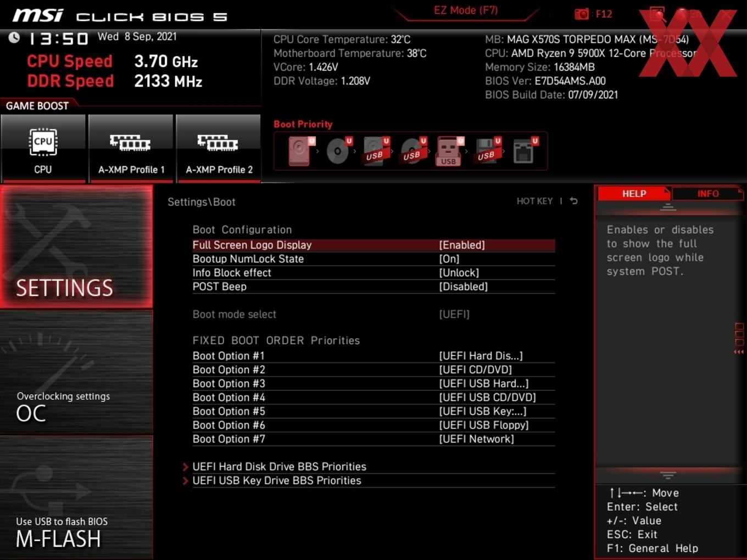This screenshot has height=560, width=747.
Task: Change Bootup NumLock State [On] value
Action: [449, 259]
